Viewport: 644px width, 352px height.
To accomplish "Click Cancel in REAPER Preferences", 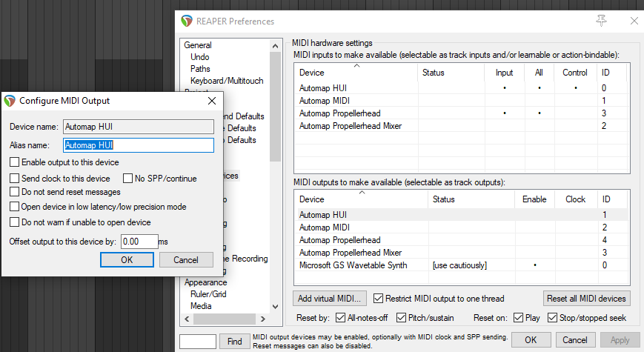I will [575, 340].
